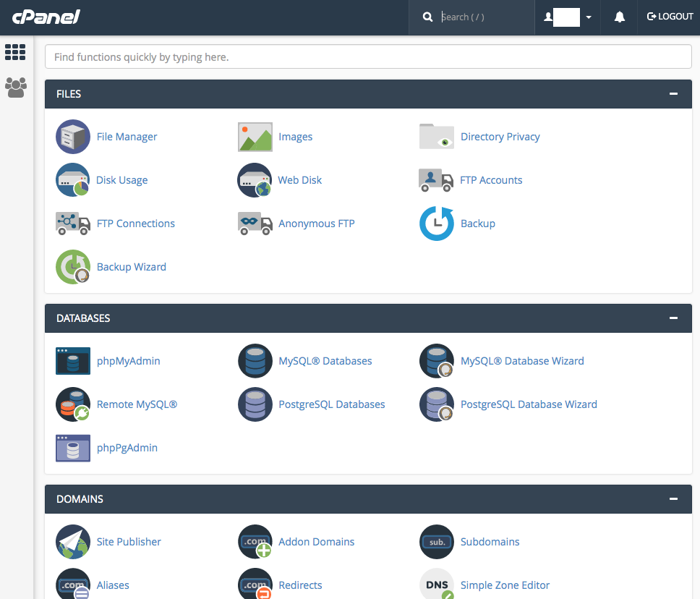Click the Images icon
This screenshot has width=700, height=599.
coord(255,137)
